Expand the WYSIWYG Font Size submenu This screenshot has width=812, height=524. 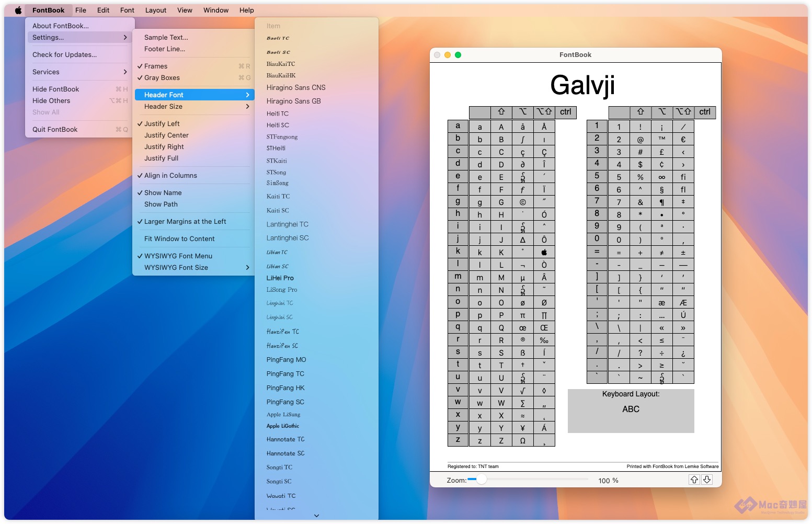(193, 267)
